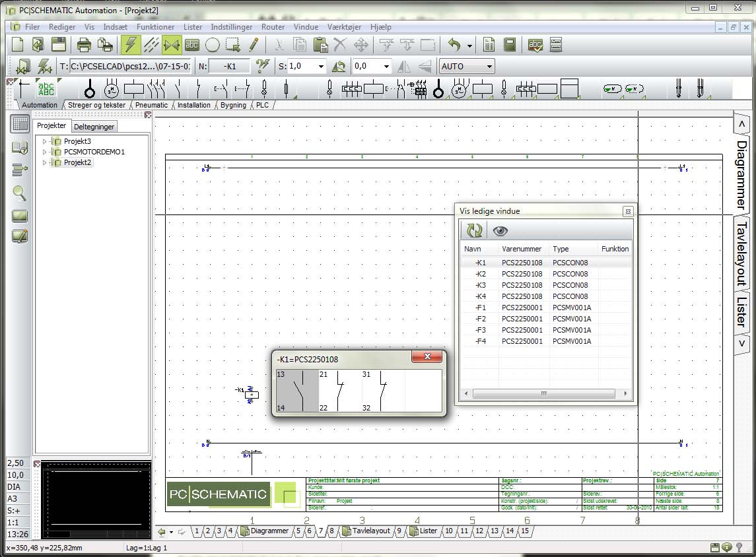The image size is (756, 557).
Task: Click the question-mark lightning icon beside the N field
Action: [x=263, y=66]
